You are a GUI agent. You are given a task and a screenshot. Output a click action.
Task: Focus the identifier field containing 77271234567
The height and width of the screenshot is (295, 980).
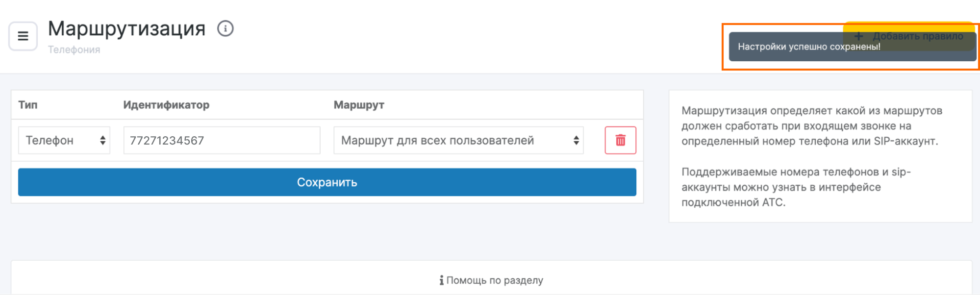[x=222, y=141]
